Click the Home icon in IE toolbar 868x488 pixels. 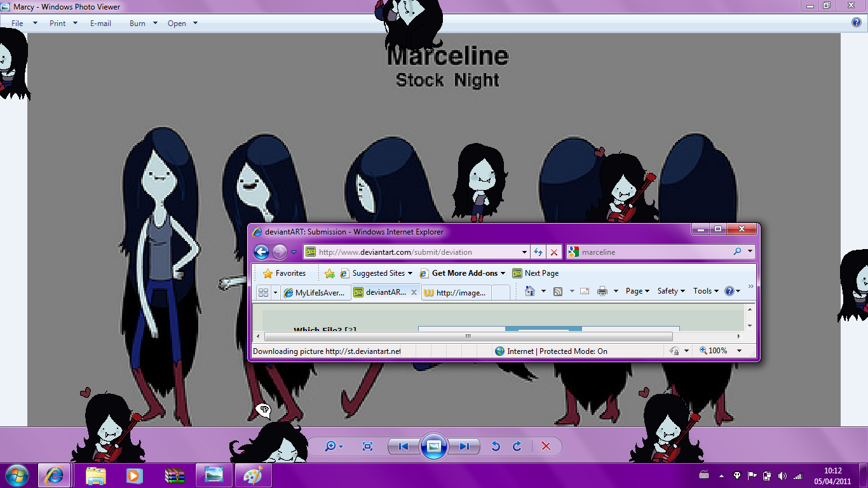coord(530,291)
